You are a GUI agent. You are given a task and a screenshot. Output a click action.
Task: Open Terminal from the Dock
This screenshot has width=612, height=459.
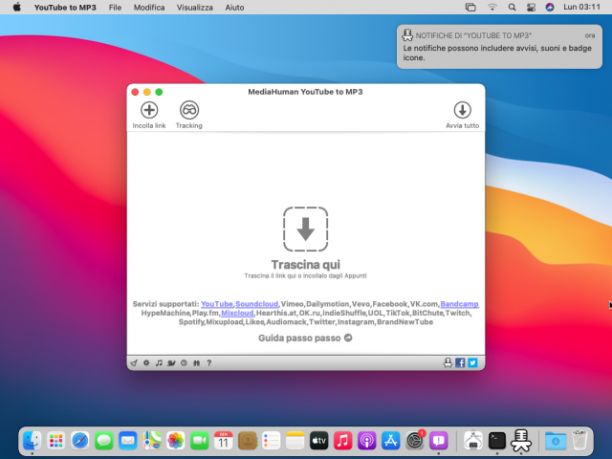(497, 441)
